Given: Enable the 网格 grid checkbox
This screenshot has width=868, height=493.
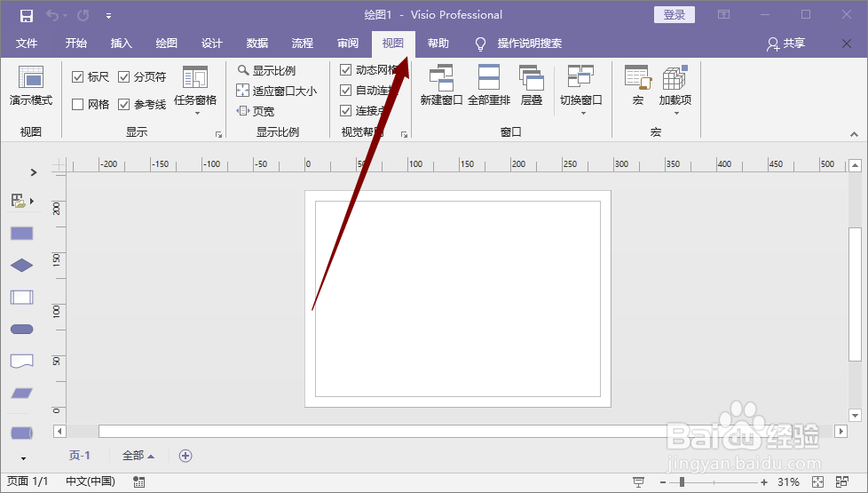Looking at the screenshot, I should [77, 104].
